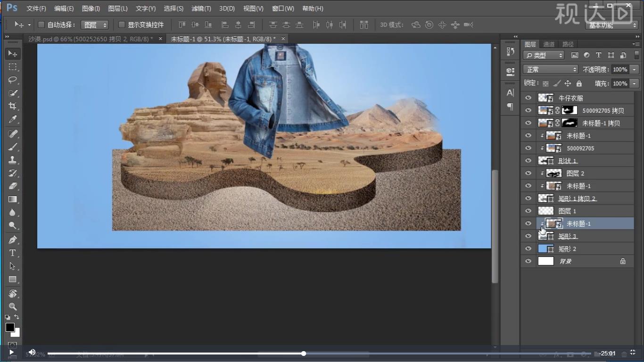Select the Eyedropper tool
Image resolution: width=644 pixels, height=362 pixels.
click(13, 120)
